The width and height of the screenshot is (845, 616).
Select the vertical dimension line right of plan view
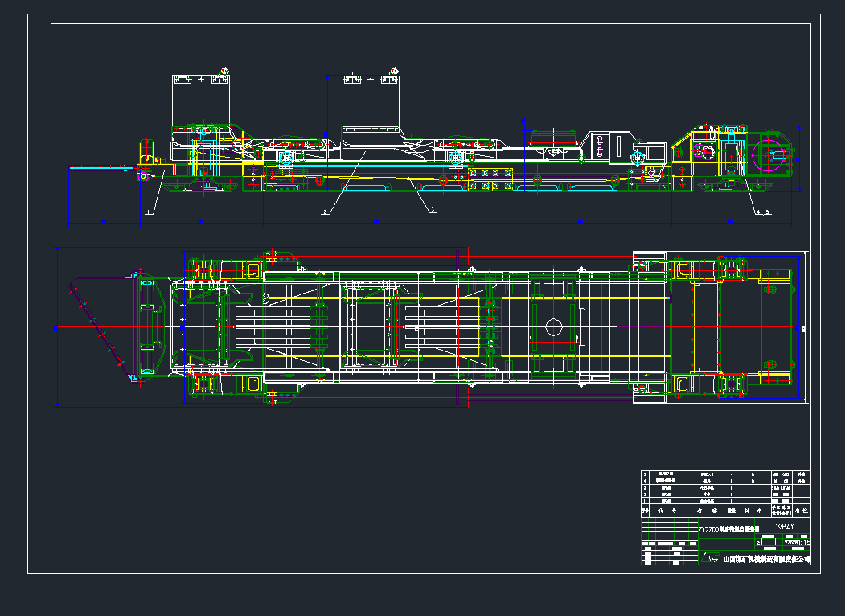click(x=805, y=327)
